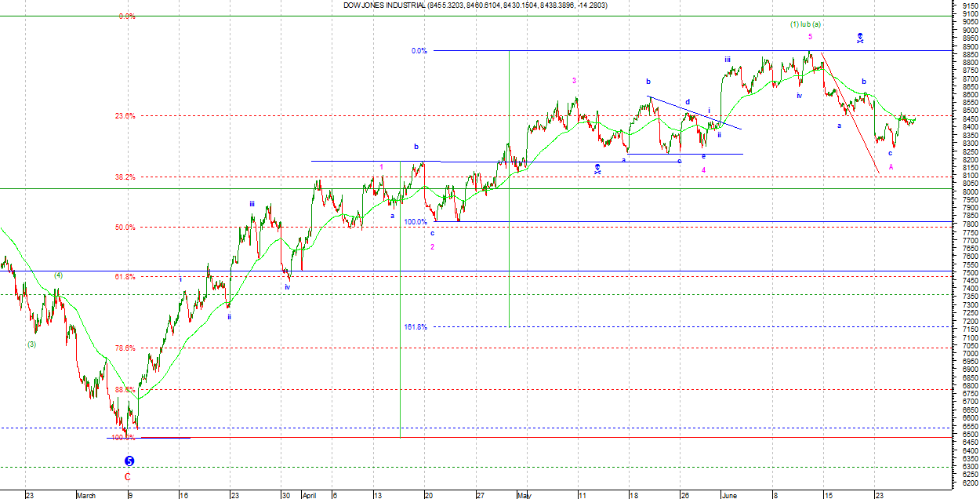
Task: Click the magenta wave 3 label
Action: [574, 80]
